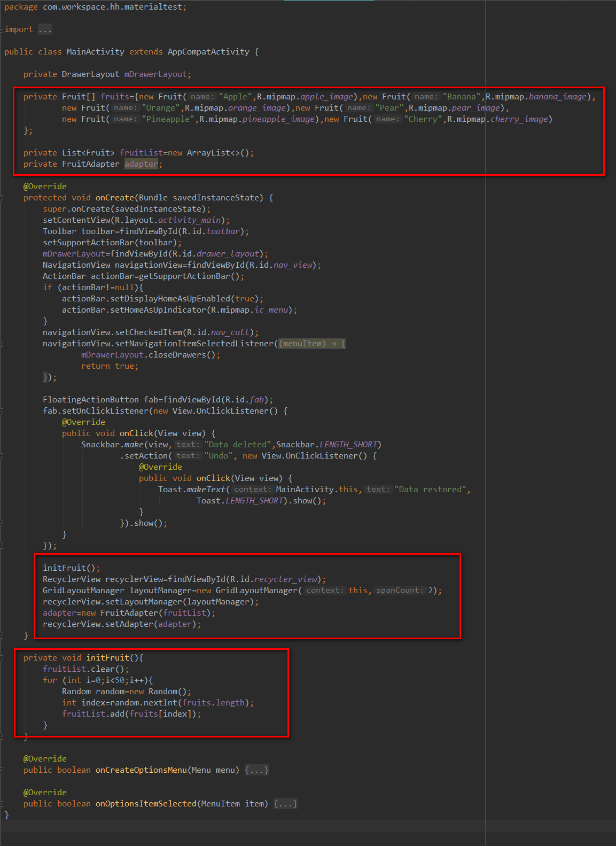
Task: Click the nav_call id reference
Action: point(230,332)
